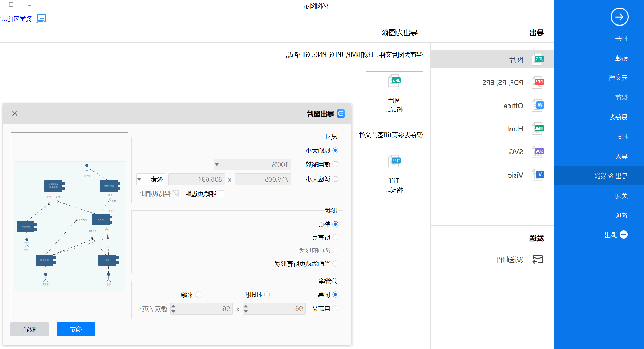Select the Visio file icon

(538, 175)
